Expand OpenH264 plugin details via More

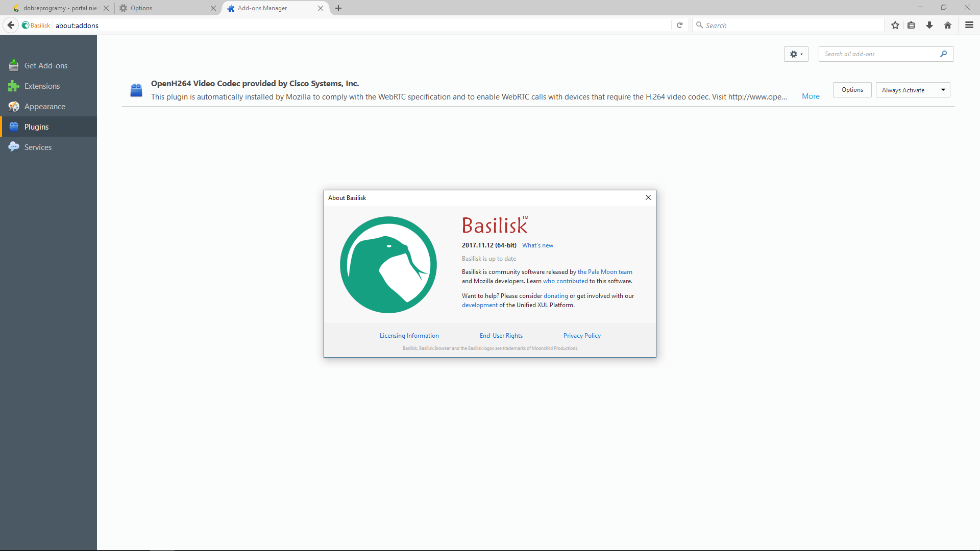811,96
